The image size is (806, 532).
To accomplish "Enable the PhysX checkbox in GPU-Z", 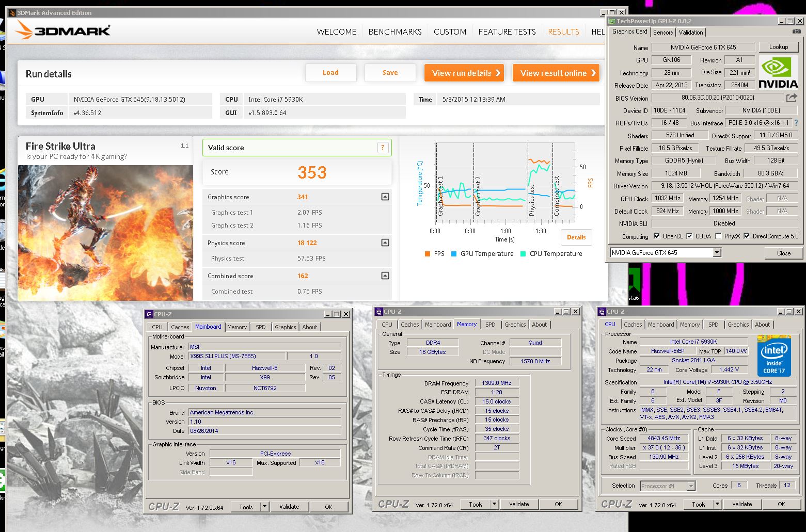I will [718, 236].
